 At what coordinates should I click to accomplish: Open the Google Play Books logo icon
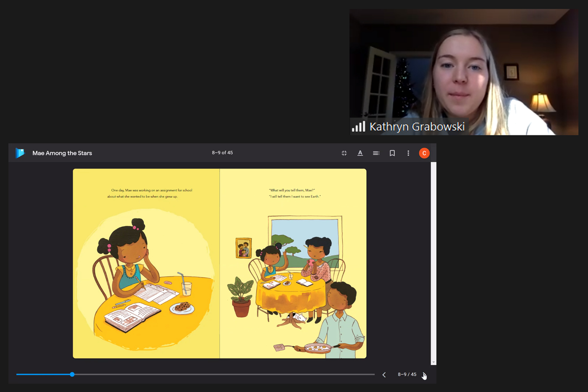(x=20, y=153)
